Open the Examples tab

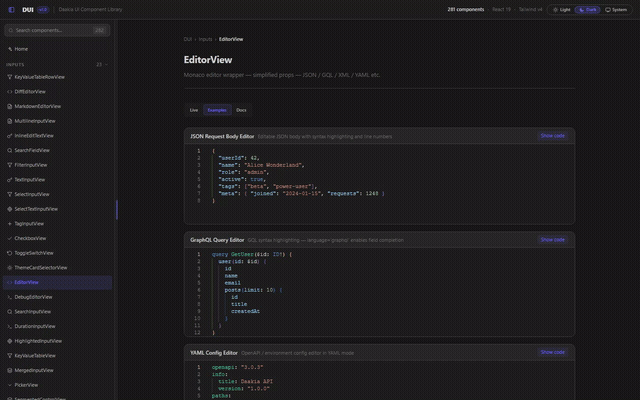[217, 110]
